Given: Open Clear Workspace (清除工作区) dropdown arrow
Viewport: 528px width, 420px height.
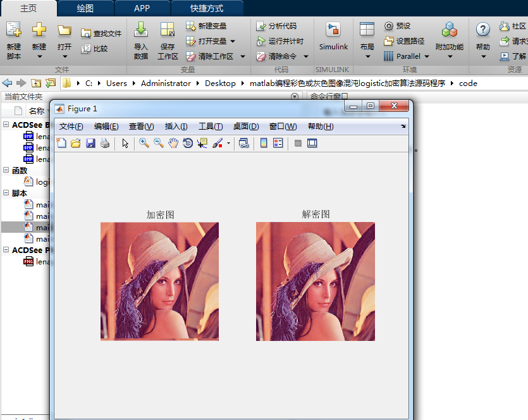Looking at the screenshot, I should click(242, 56).
